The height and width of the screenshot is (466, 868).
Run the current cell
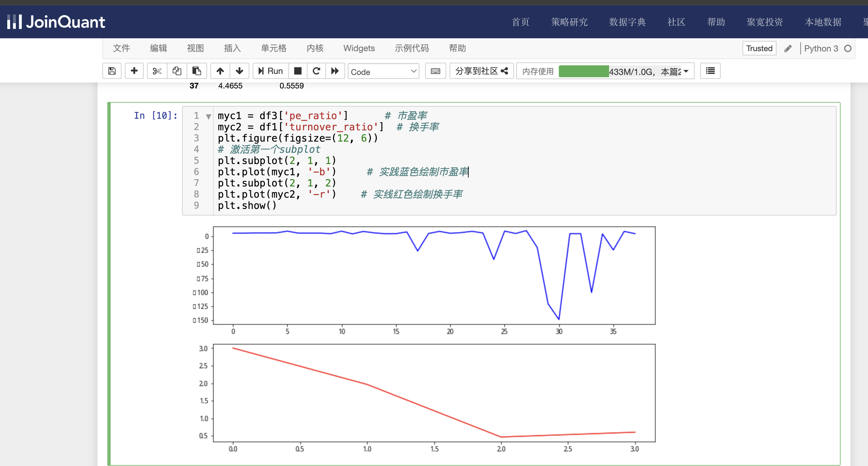pos(271,71)
